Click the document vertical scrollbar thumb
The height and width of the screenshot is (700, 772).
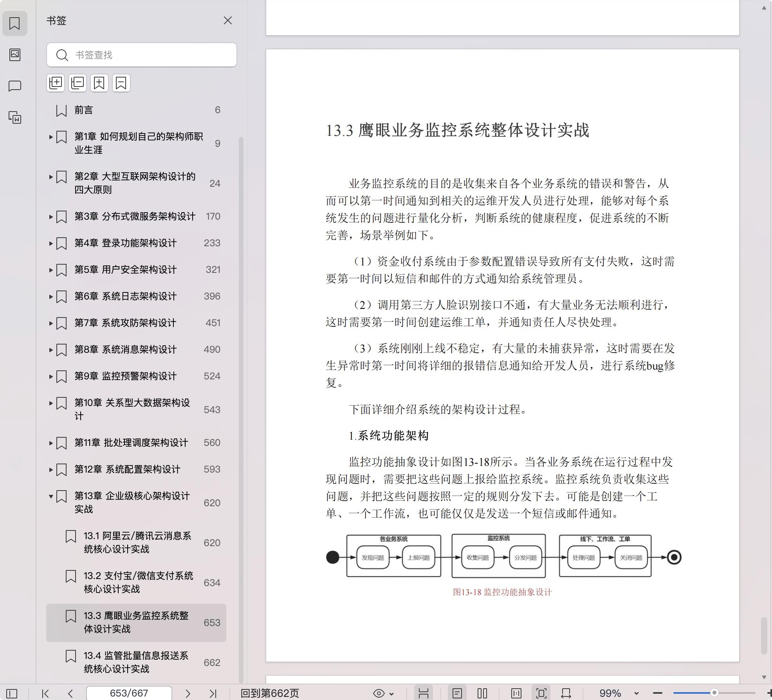coord(764,635)
